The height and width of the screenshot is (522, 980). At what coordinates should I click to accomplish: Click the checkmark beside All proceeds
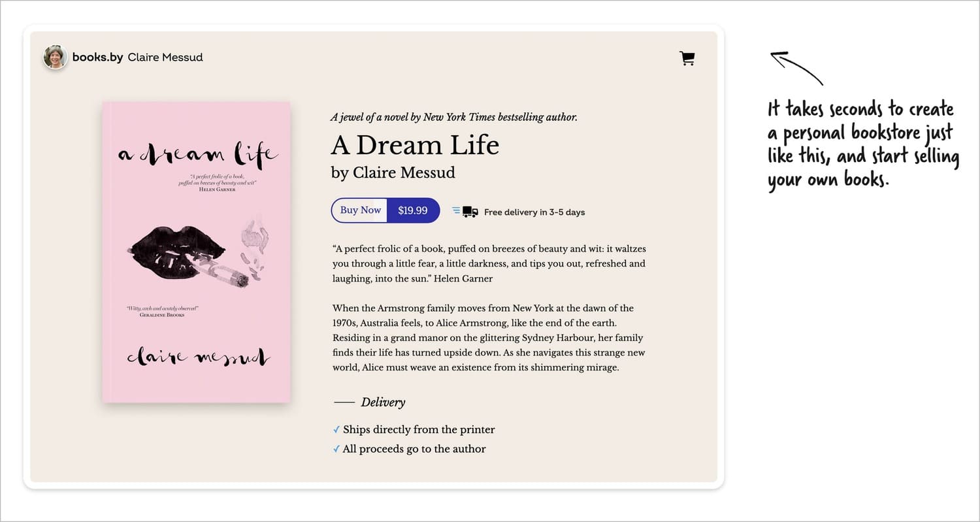coord(336,449)
